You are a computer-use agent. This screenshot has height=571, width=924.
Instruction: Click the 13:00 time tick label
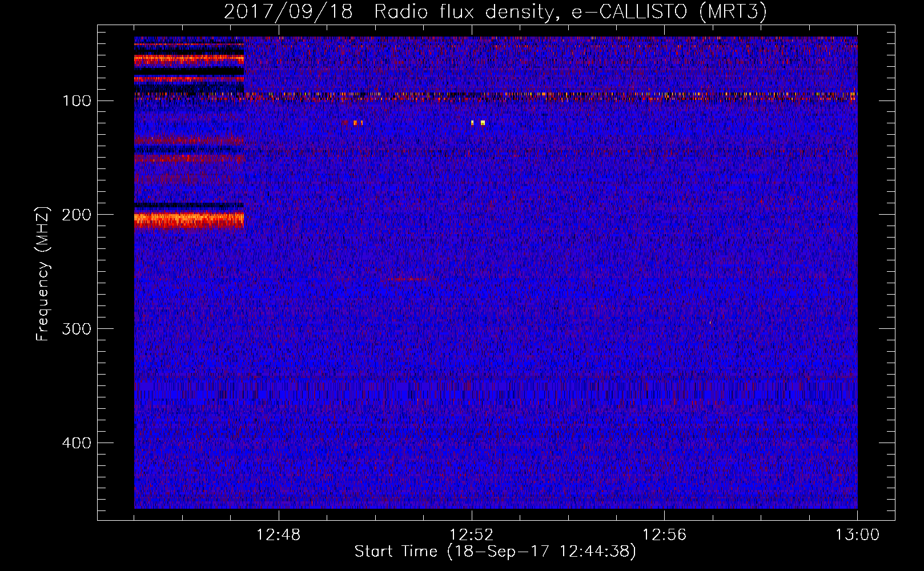(x=857, y=535)
